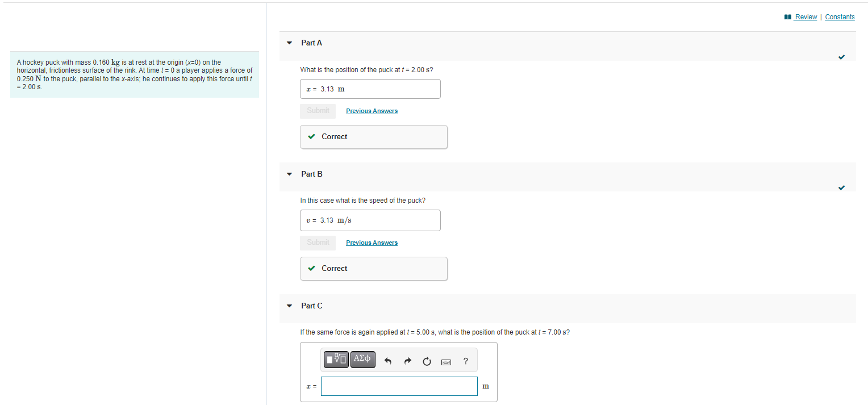Click the hockey puck problem statement

tap(135, 74)
